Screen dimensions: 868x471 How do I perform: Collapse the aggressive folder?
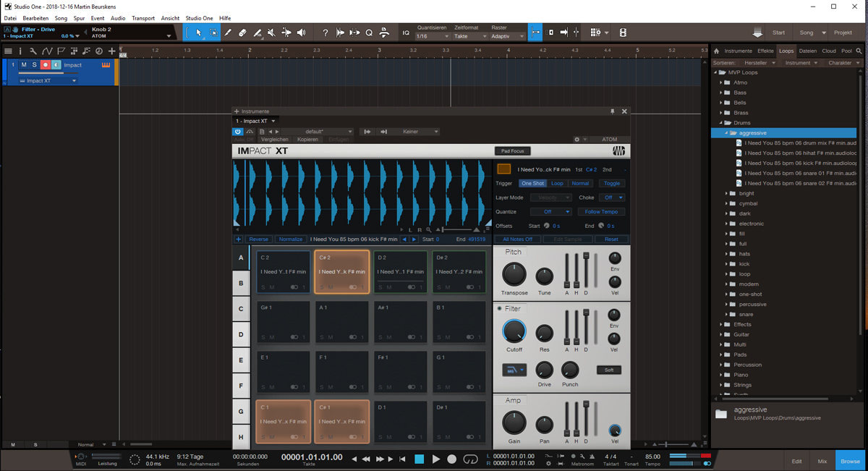point(726,133)
